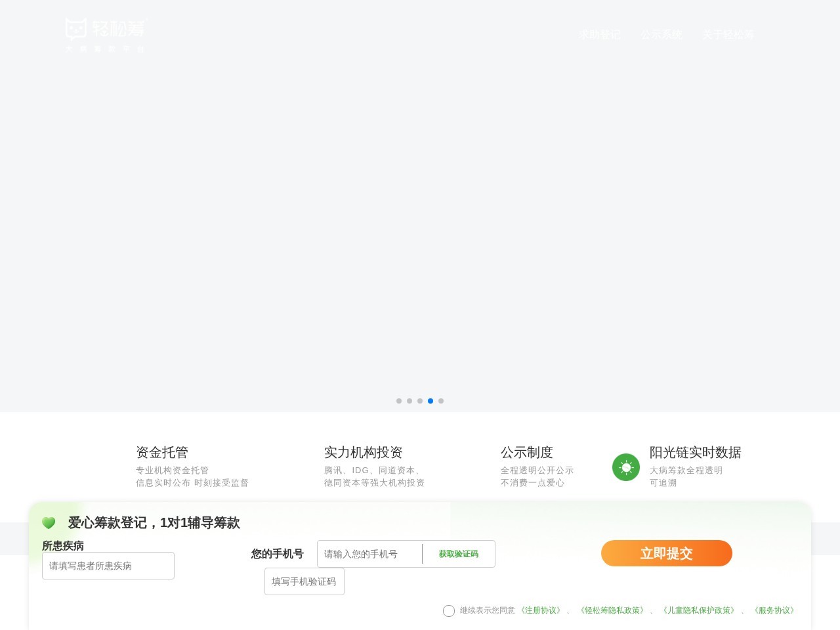840x630 pixels.
Task: Jump to the second carousel slide dot
Action: [x=409, y=401]
